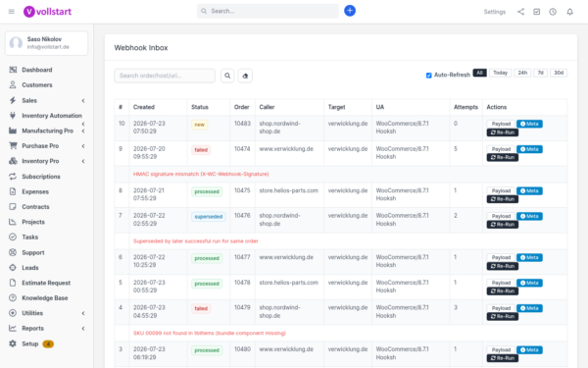Toggle the Auto-Refresh checkbox
This screenshot has width=588, height=368.
point(428,76)
